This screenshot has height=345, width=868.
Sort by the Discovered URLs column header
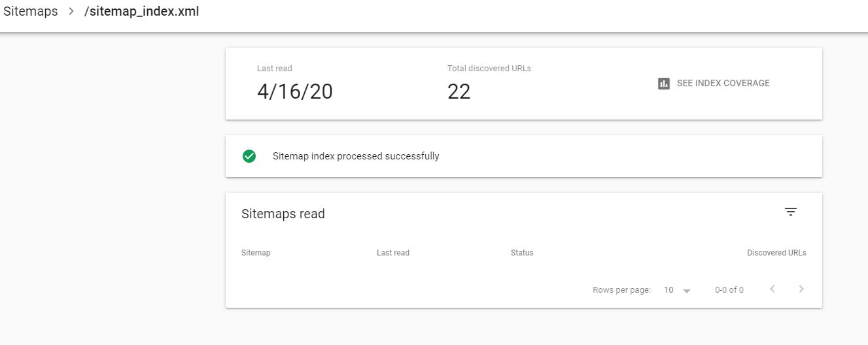(776, 253)
